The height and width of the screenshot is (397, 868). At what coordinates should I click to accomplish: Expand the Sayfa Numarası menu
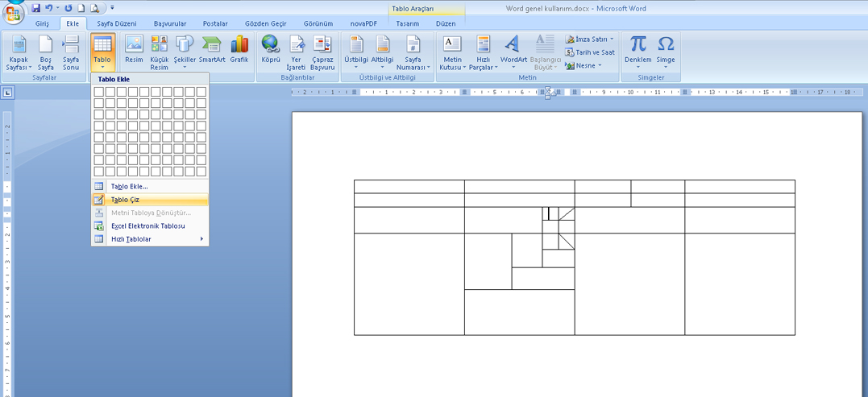(x=413, y=53)
